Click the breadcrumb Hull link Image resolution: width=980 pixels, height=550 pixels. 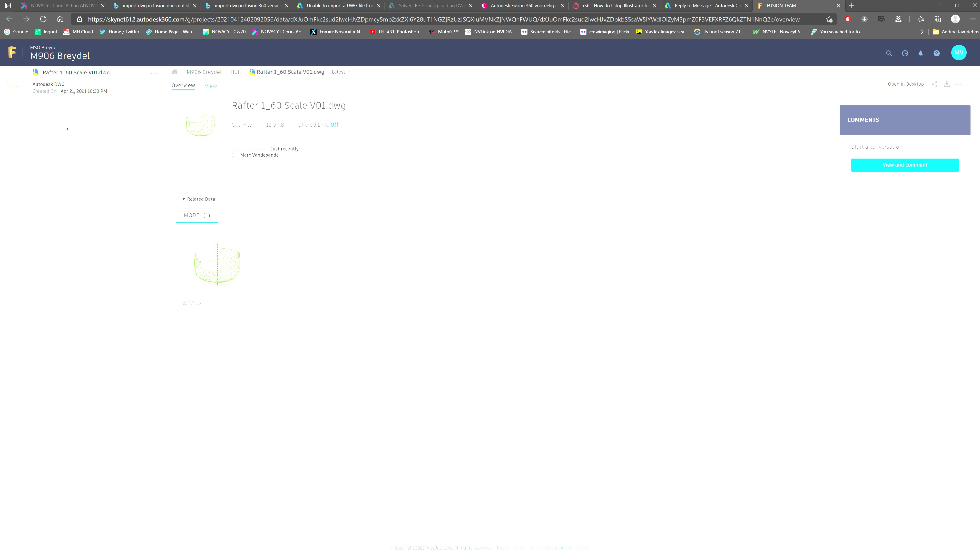[236, 72]
